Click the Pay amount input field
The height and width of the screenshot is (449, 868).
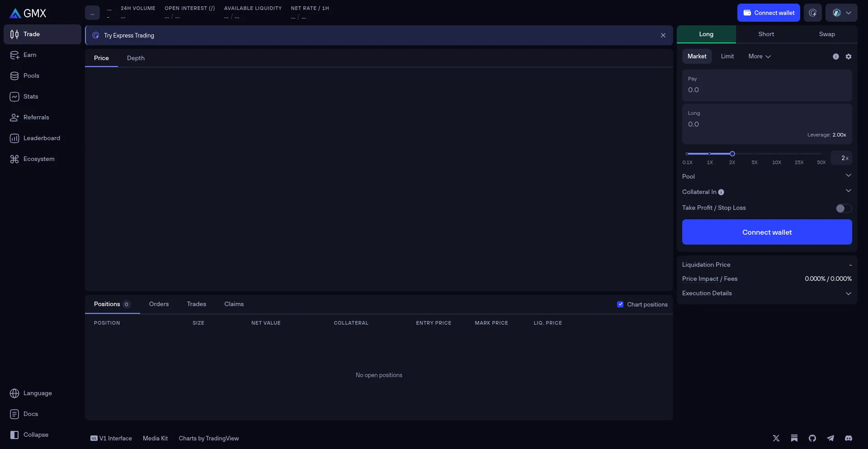click(766, 90)
